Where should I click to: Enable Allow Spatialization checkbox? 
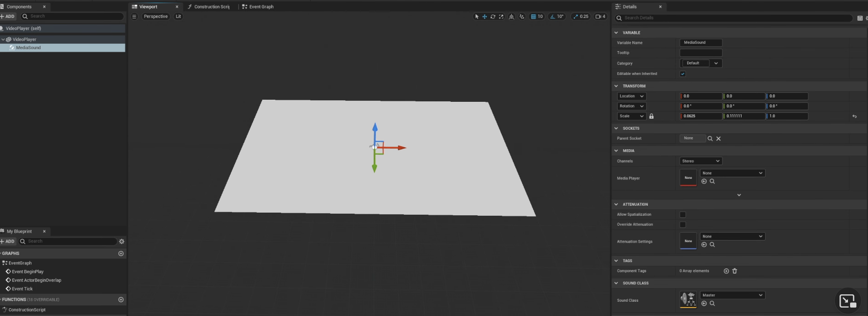pos(682,215)
